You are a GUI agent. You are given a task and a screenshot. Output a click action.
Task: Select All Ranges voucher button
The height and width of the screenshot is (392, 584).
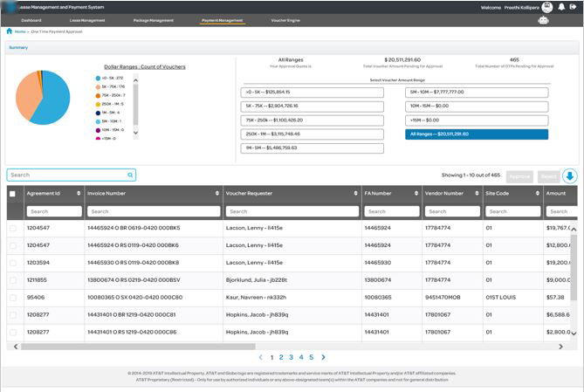click(x=477, y=134)
